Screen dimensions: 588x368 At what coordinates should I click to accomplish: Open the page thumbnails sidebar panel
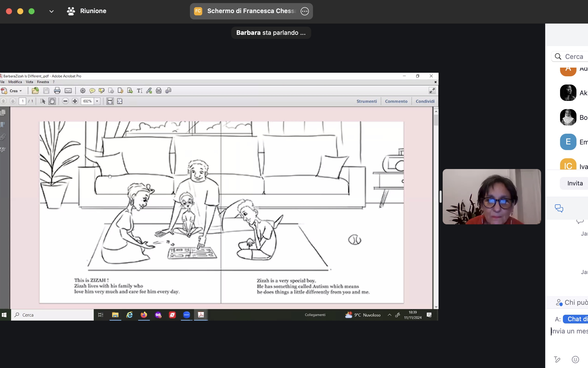point(3,112)
